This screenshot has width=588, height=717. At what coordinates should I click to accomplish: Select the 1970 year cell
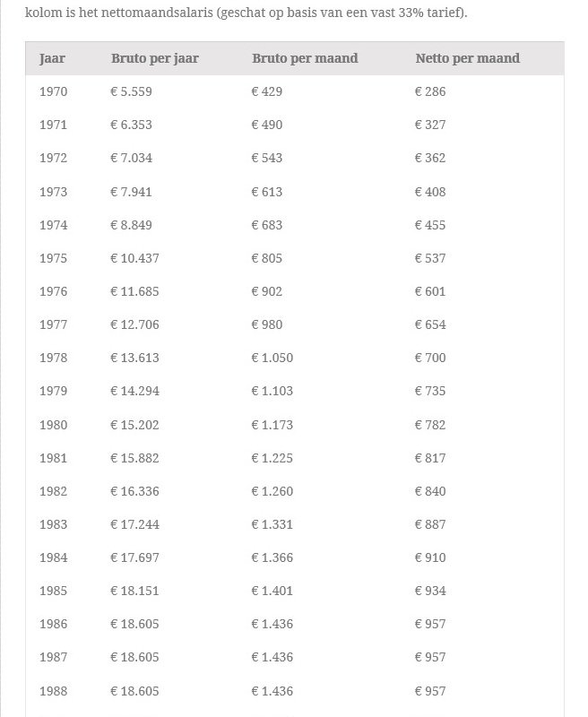coord(53,91)
